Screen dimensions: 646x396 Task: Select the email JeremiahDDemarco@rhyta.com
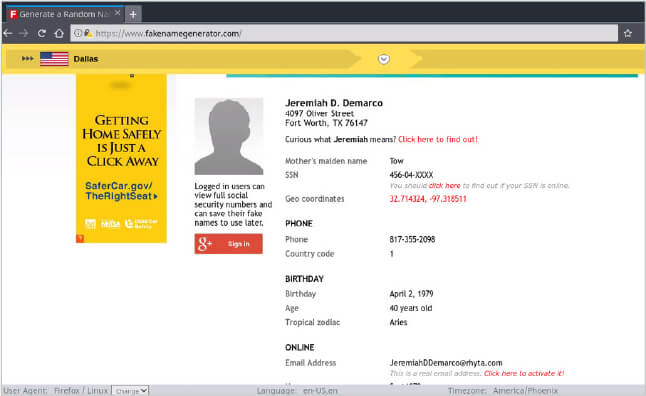[446, 363]
